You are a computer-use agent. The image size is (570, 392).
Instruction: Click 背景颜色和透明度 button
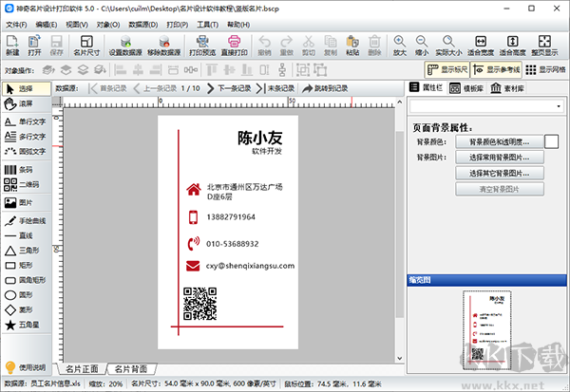500,141
